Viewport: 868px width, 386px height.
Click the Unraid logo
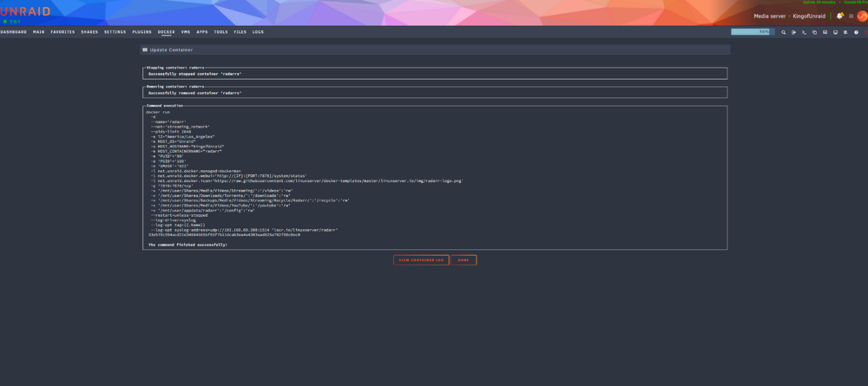25,11
